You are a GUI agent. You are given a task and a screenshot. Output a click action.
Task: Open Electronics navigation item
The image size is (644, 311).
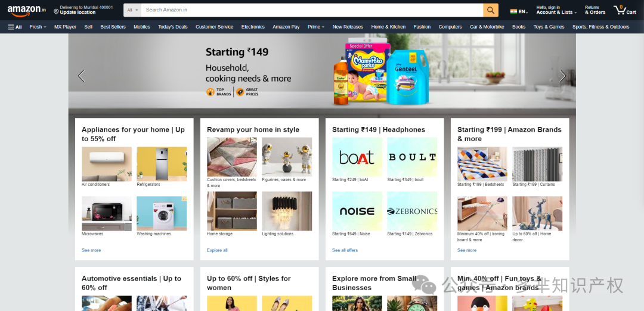coord(253,27)
